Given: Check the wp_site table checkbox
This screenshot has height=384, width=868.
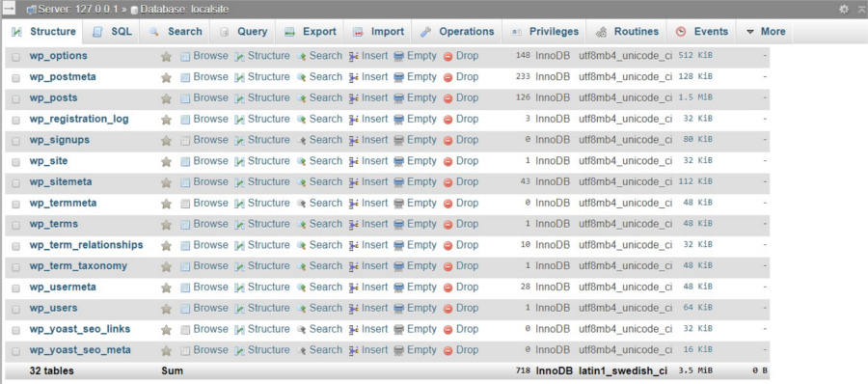Looking at the screenshot, I should pyautogui.click(x=16, y=162).
